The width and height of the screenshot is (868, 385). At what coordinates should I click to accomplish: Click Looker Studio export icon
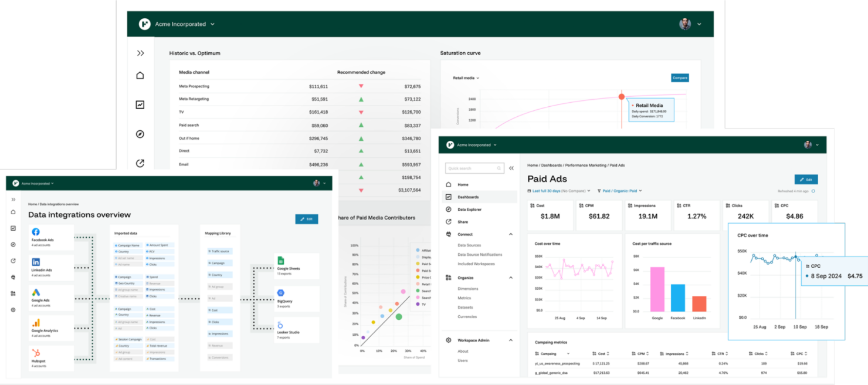pos(281,325)
